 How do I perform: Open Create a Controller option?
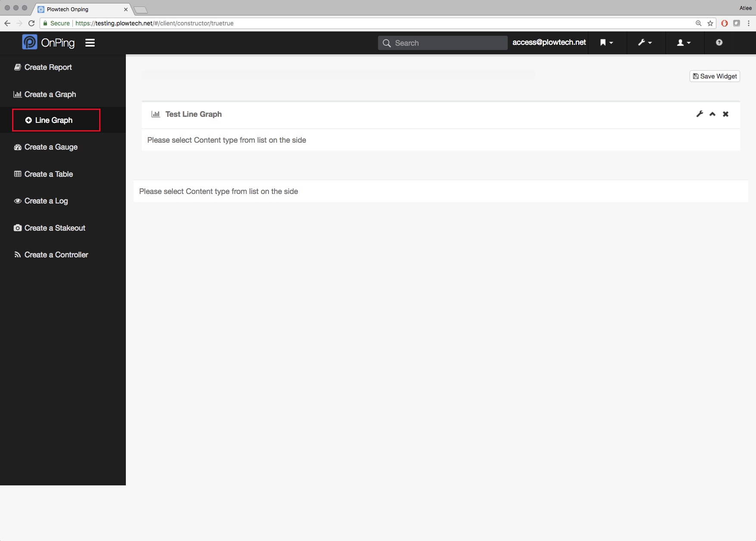pos(56,255)
